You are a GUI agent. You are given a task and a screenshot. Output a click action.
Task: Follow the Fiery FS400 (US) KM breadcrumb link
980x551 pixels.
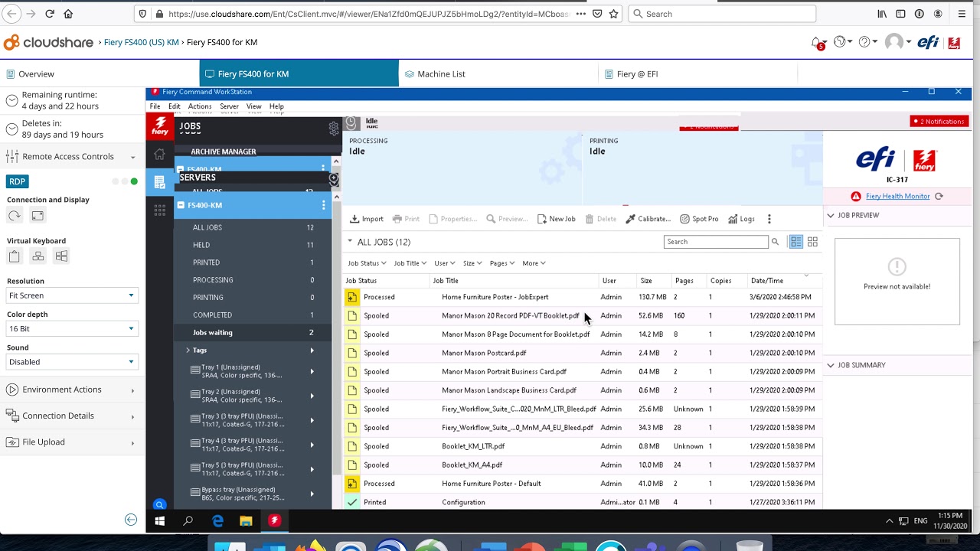[142, 42]
